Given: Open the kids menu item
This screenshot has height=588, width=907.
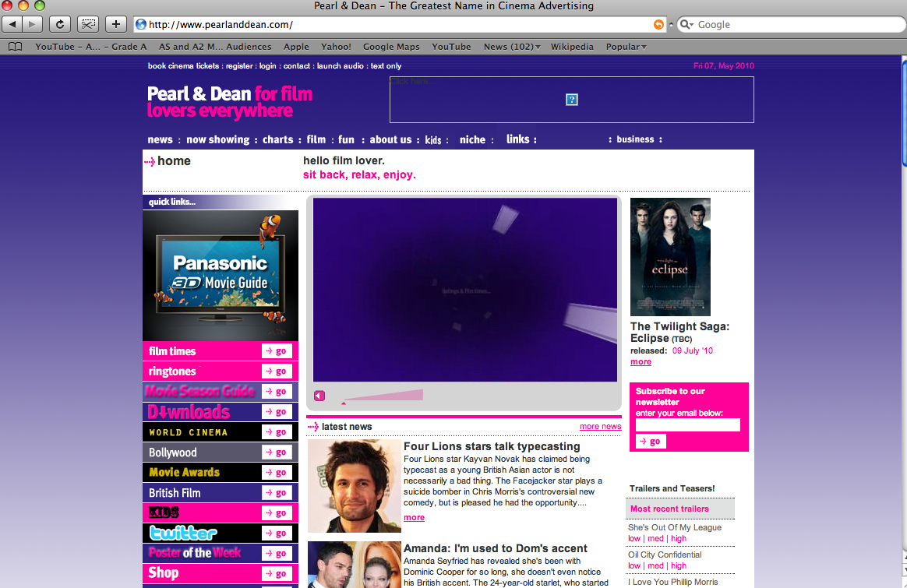Looking at the screenshot, I should (432, 140).
